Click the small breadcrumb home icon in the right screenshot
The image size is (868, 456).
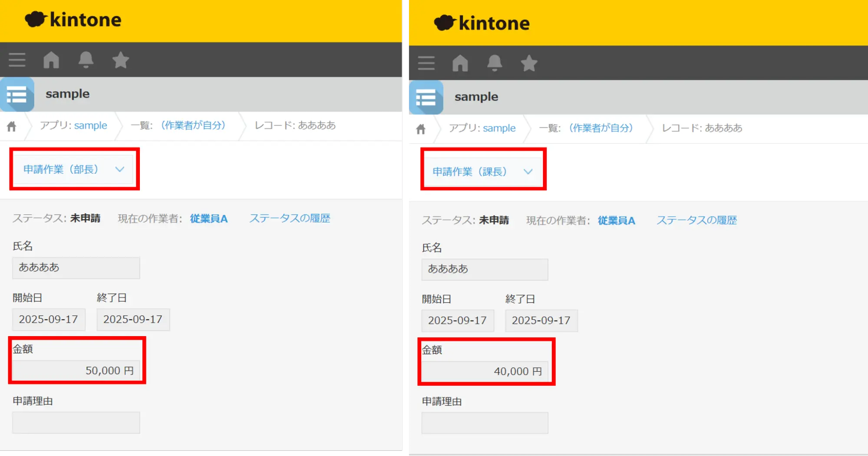[x=420, y=129]
